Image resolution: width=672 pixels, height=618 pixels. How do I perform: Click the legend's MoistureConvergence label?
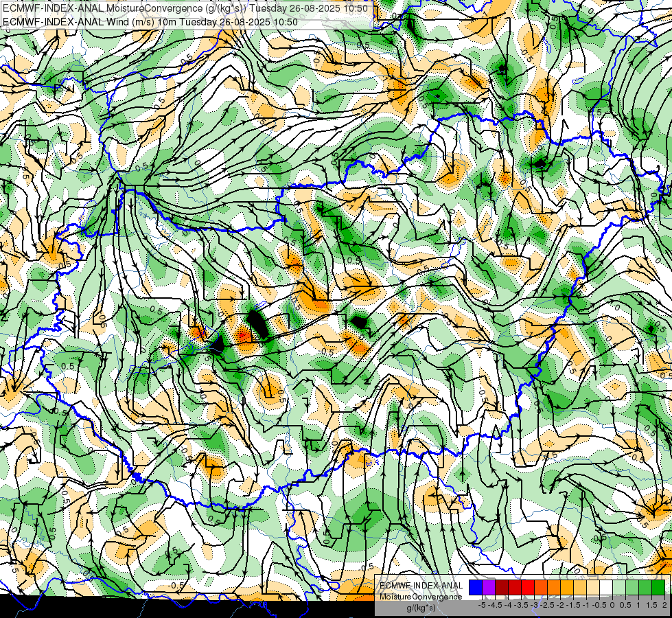pos(421,597)
